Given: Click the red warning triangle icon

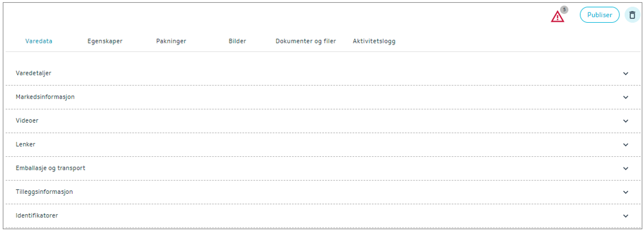Looking at the screenshot, I should pos(557,17).
